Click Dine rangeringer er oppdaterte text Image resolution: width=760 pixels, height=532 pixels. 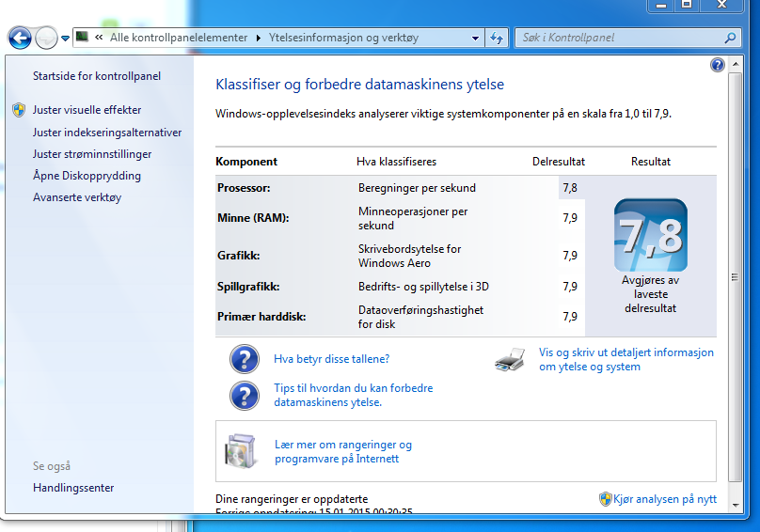pos(292,499)
